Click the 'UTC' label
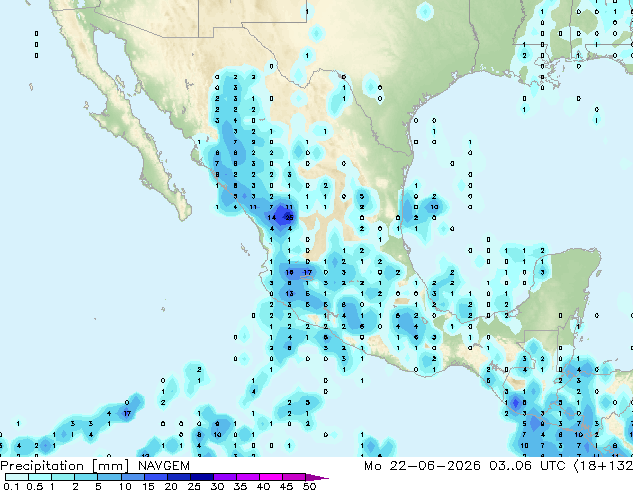Image resolution: width=634 pixels, height=490 pixels. point(552,466)
